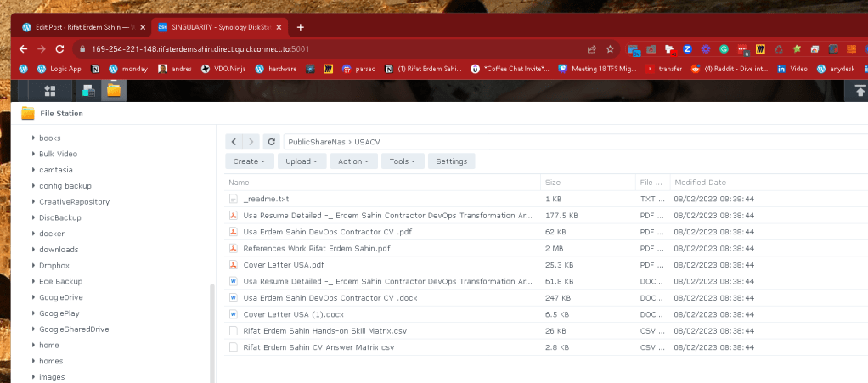Click the padlock site info icon

(82, 48)
